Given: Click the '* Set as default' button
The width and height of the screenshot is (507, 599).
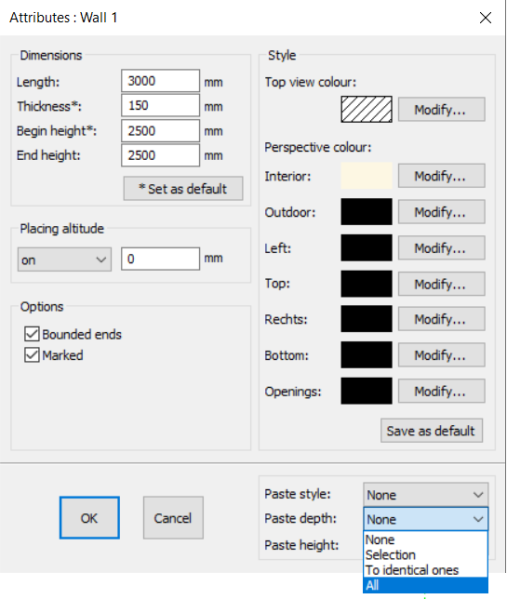Looking at the screenshot, I should (x=183, y=188).
